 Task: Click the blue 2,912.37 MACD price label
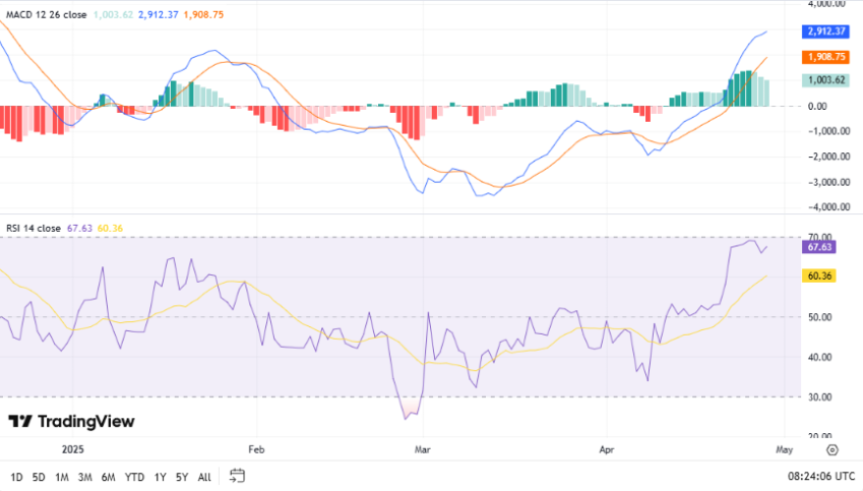826,32
